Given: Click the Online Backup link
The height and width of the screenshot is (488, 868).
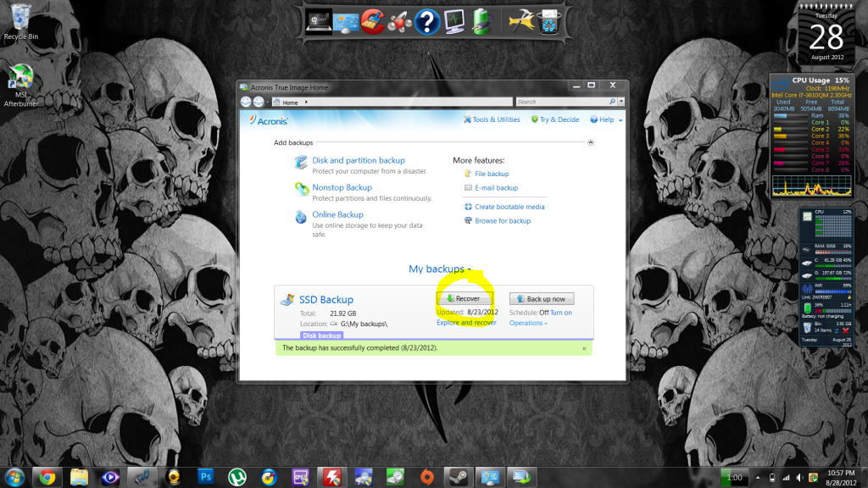Looking at the screenshot, I should [337, 214].
